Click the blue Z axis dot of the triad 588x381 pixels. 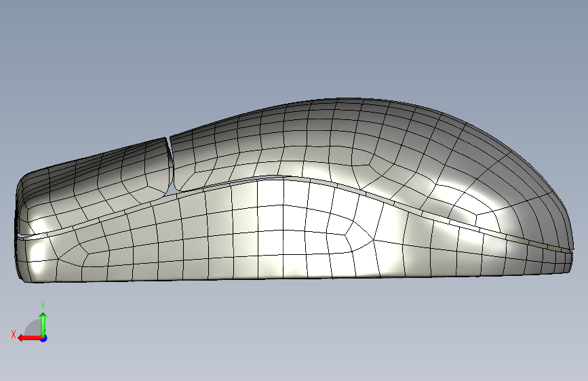click(44, 338)
